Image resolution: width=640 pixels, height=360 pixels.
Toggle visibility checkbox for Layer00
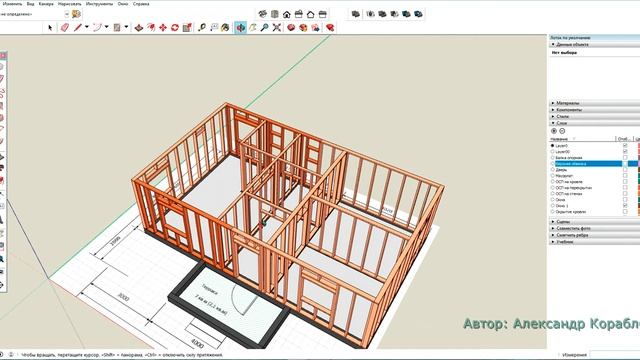(x=625, y=151)
